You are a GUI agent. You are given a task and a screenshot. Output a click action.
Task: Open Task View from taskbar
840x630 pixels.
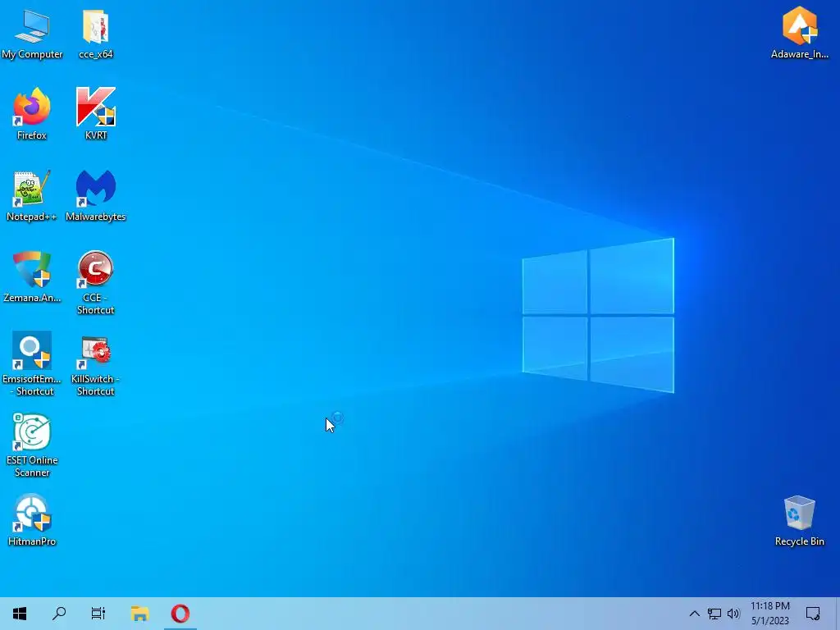pos(98,614)
